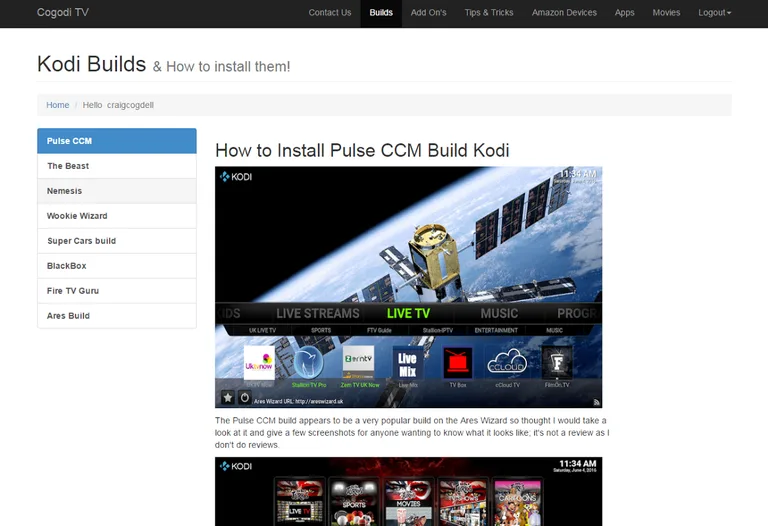Open The Beast build entry
This screenshot has height=526, width=768.
coord(117,166)
